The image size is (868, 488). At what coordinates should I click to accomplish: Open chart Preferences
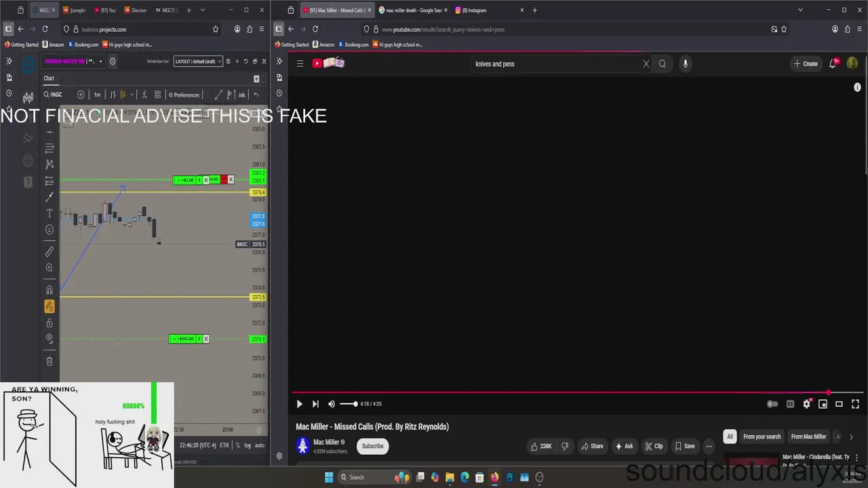click(184, 95)
